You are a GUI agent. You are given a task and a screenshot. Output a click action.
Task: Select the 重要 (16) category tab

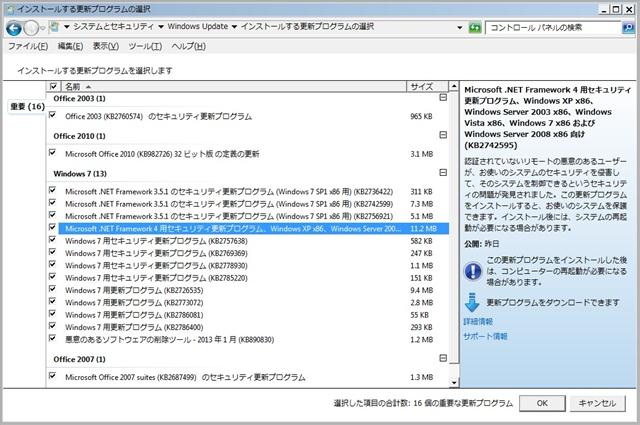27,107
